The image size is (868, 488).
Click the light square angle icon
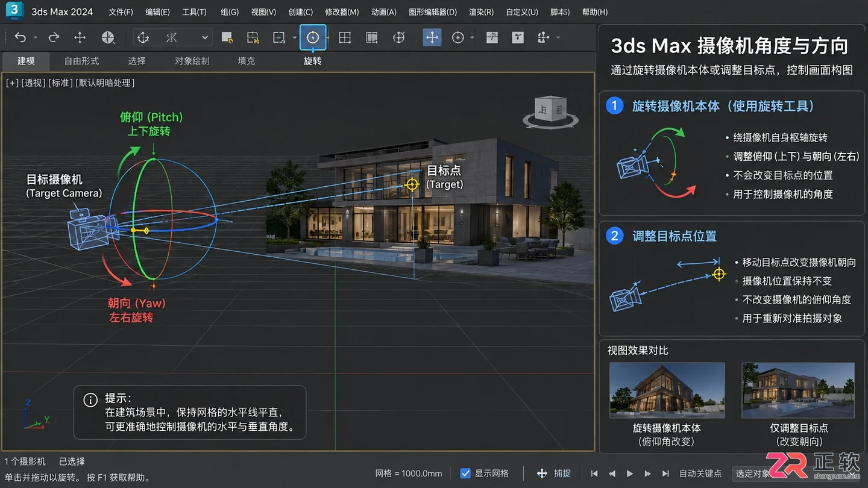click(x=492, y=37)
